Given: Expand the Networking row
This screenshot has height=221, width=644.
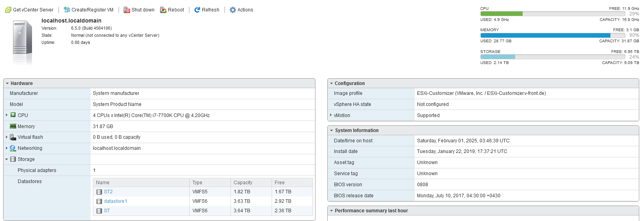Looking at the screenshot, I should (x=7, y=148).
